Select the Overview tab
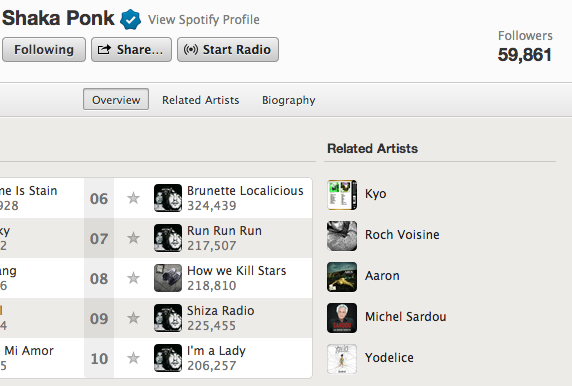572x386 pixels. coord(116,99)
